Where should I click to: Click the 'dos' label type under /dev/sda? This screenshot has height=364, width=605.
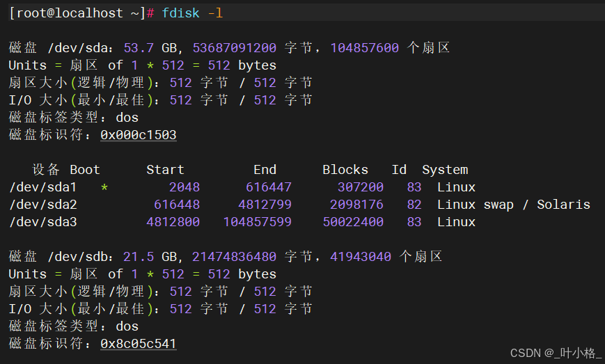127,117
